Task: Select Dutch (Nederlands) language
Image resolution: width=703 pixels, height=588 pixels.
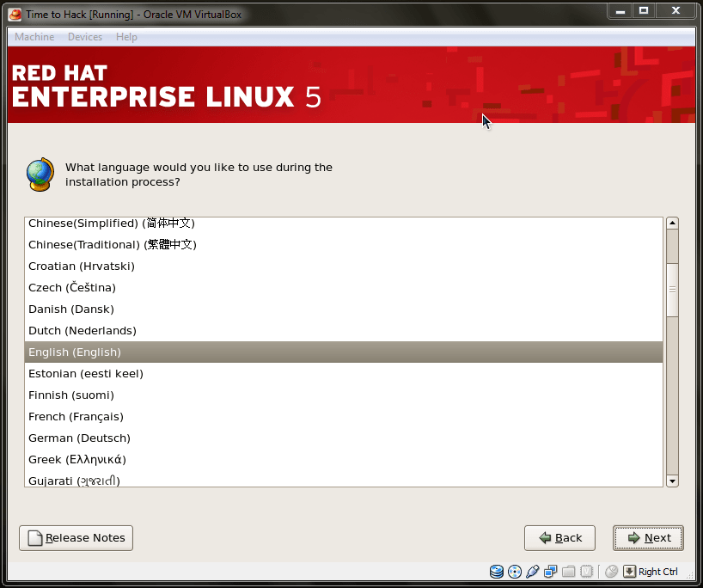Action: pos(344,331)
